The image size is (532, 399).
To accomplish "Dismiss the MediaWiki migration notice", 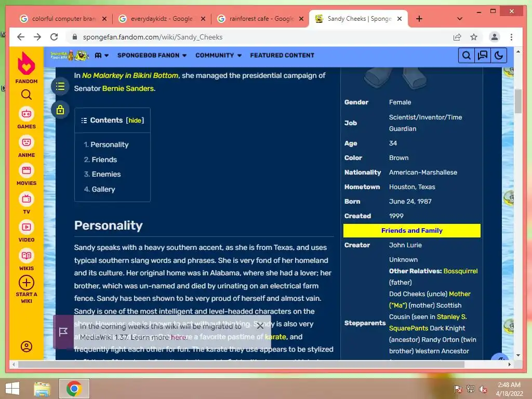I will (x=260, y=326).
